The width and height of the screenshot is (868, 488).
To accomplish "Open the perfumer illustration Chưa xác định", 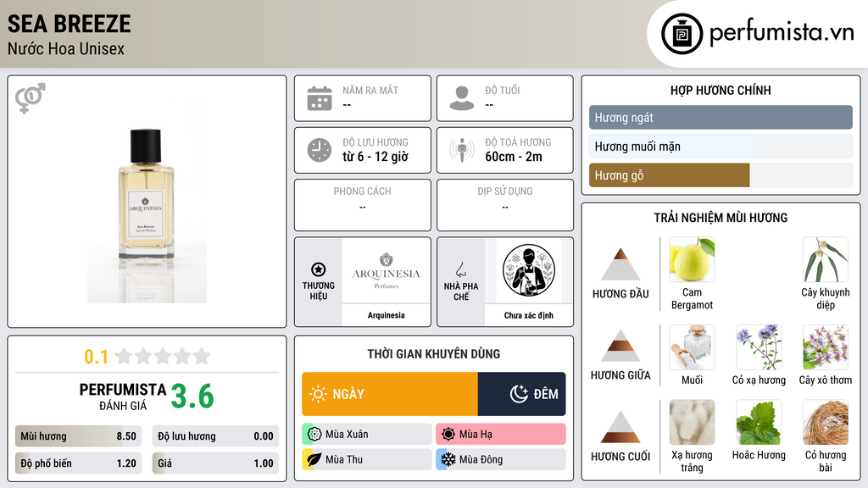I will (529, 270).
